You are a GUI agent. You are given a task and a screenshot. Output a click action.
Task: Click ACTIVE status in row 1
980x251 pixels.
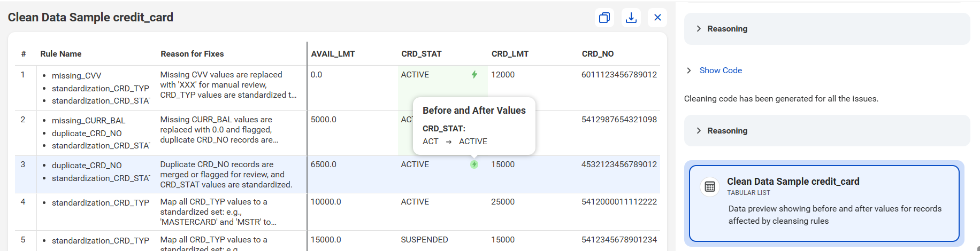(415, 75)
